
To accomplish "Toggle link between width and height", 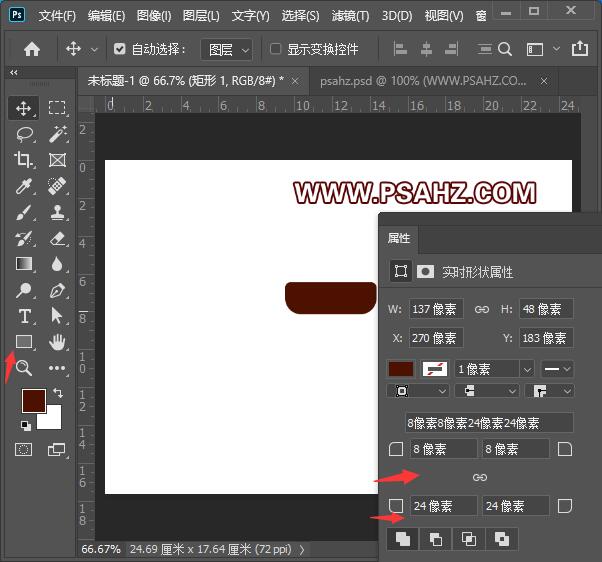I will [482, 309].
